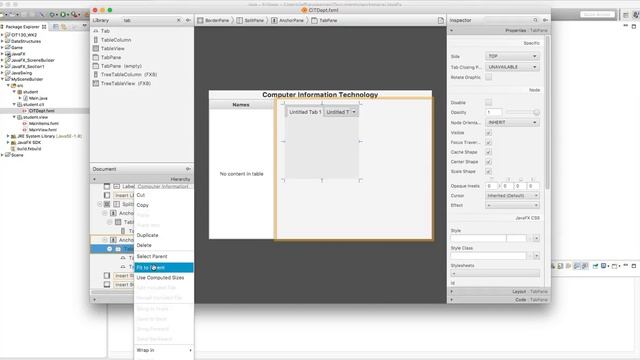Expand the Code : TabPane section
Viewport: 640px width, 360px height.
pyautogui.click(x=498, y=300)
